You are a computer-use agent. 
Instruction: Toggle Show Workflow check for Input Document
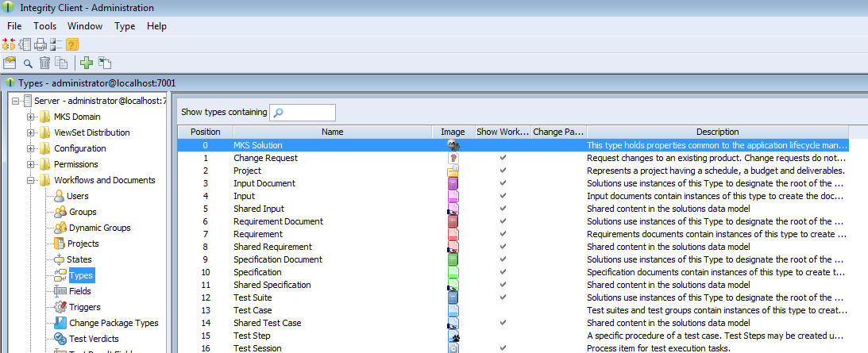[x=502, y=183]
